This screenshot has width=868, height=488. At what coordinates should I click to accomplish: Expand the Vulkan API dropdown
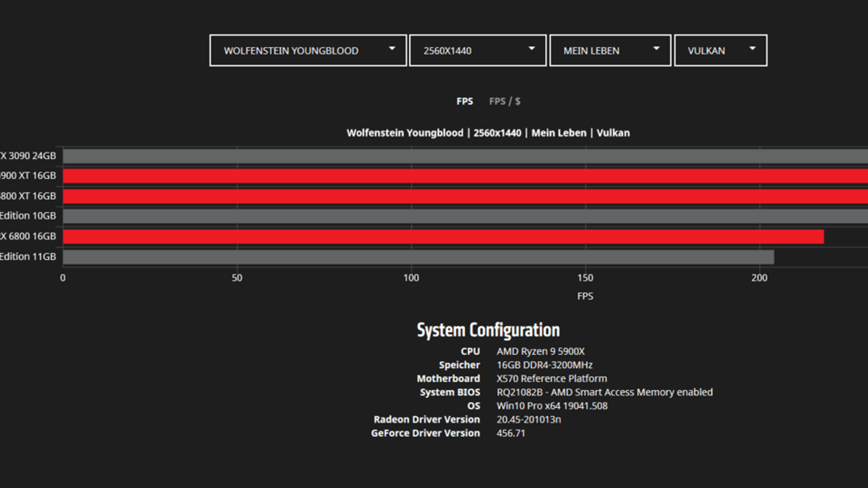pos(720,50)
